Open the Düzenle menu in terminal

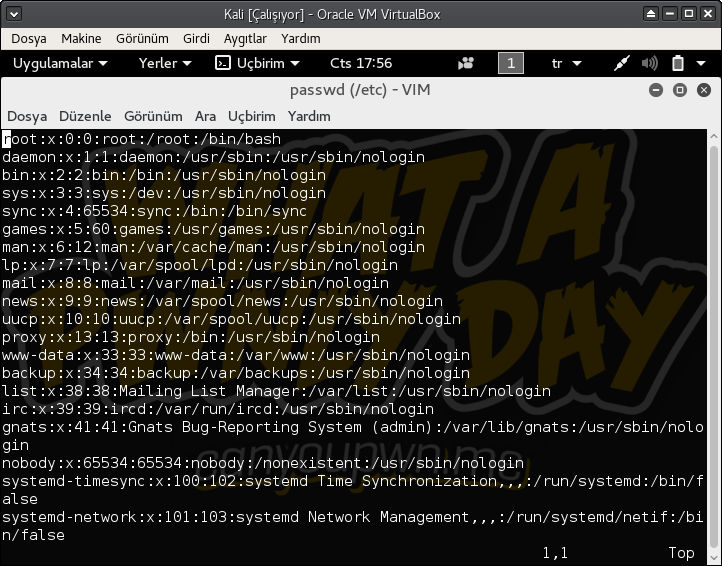coord(85,116)
